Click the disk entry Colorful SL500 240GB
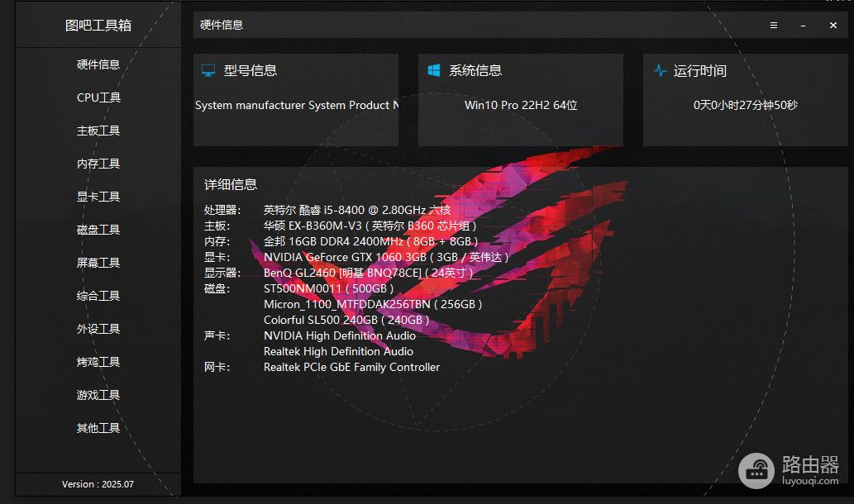 (x=321, y=320)
